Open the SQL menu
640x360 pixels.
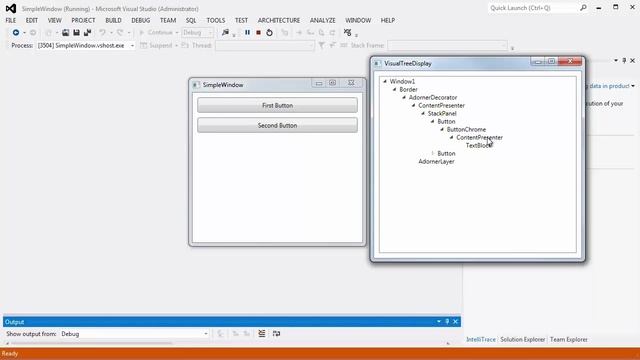pos(191,20)
